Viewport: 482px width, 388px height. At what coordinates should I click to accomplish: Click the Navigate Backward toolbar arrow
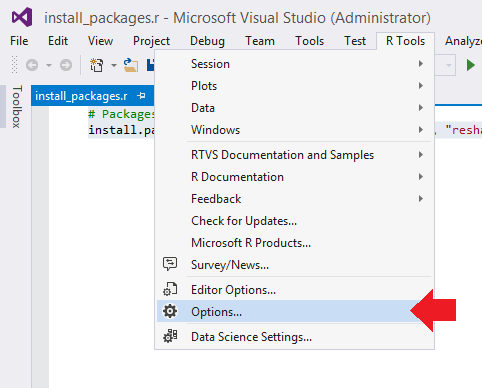[x=32, y=65]
